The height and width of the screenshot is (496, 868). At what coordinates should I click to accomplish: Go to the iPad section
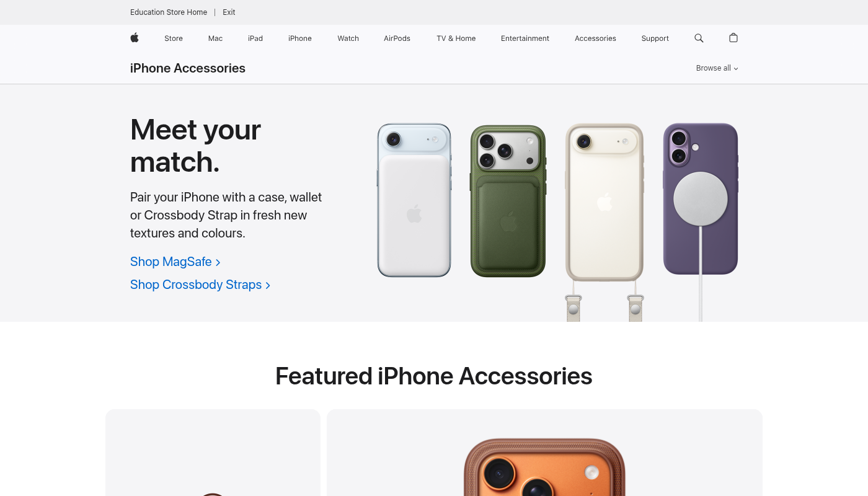(255, 38)
